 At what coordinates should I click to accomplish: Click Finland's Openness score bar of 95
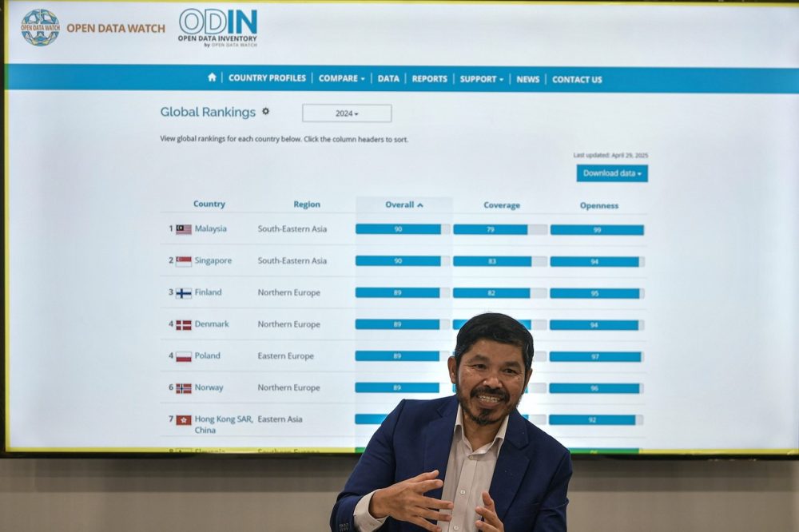click(x=597, y=293)
